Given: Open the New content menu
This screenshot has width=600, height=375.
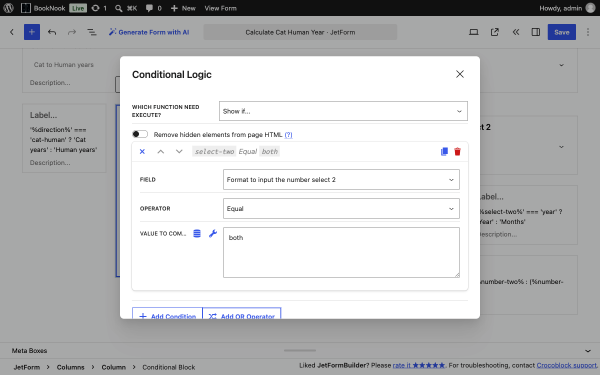Looking at the screenshot, I should [183, 8].
